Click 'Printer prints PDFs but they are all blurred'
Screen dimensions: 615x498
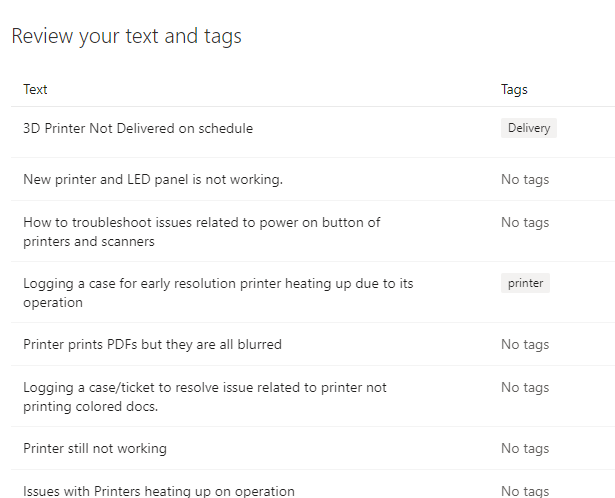152,344
